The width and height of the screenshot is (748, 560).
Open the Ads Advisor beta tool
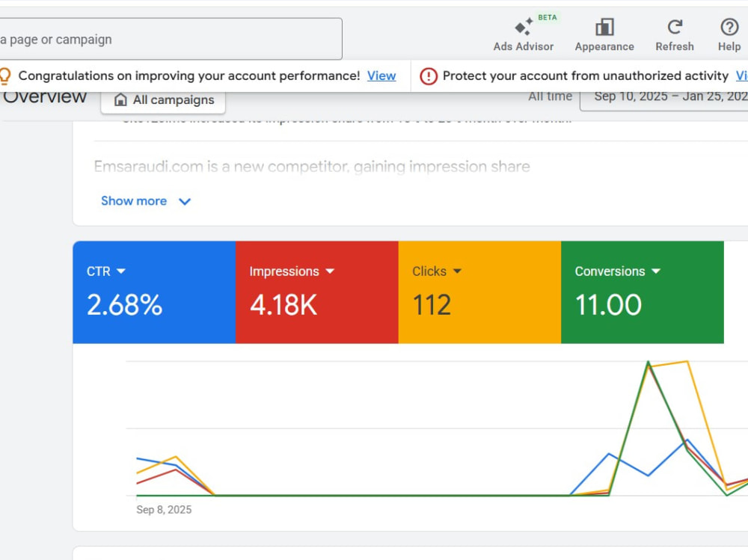click(x=524, y=34)
